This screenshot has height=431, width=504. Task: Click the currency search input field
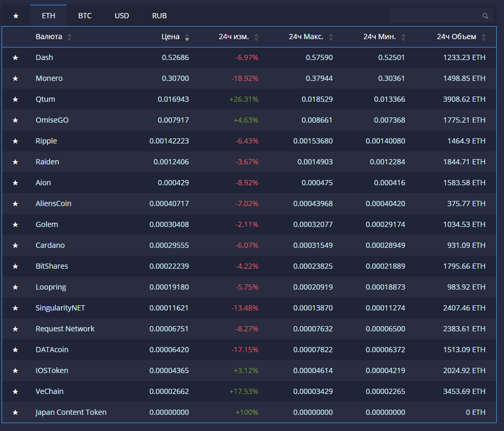[x=441, y=16]
